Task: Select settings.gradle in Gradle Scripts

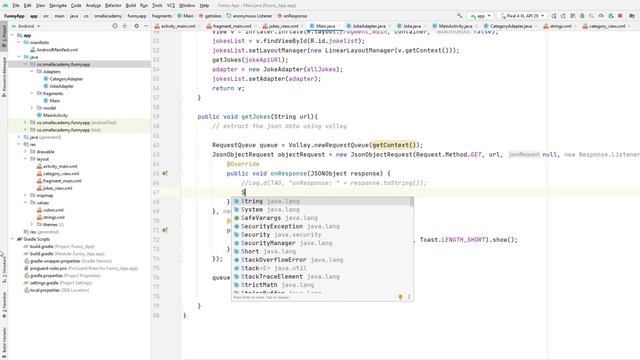Action: (x=44, y=283)
